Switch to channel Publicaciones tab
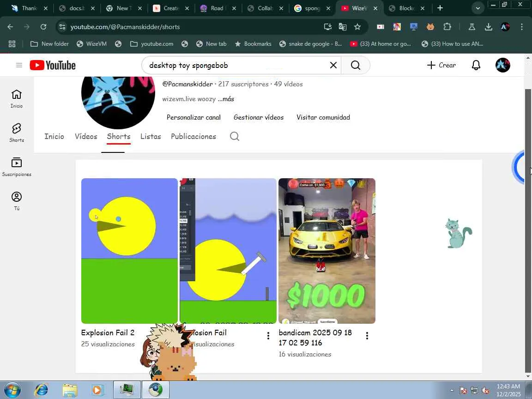The image size is (532, 399). coord(193,136)
